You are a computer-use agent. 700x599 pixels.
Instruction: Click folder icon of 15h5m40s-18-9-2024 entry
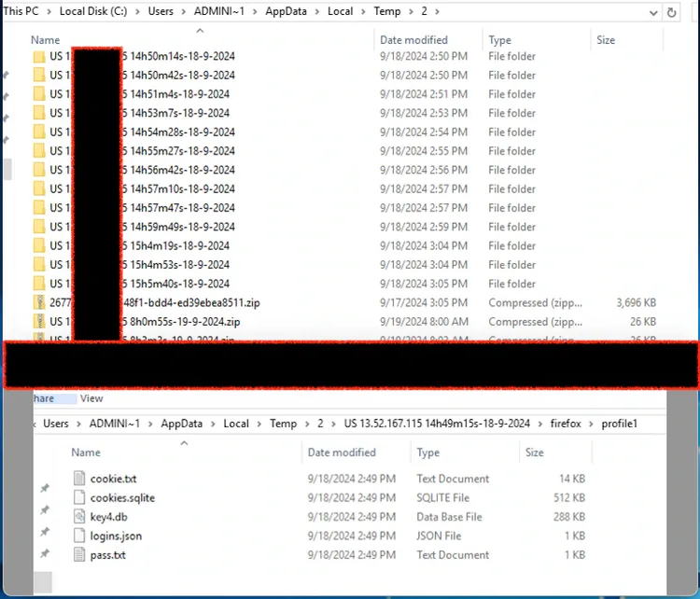coord(39,284)
